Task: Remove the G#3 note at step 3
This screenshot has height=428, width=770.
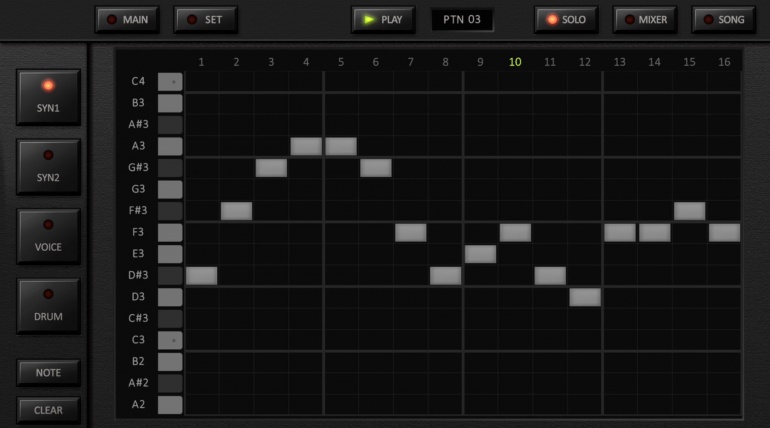Action: pos(271,168)
